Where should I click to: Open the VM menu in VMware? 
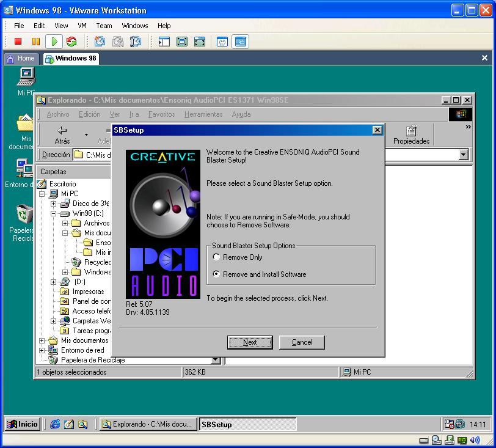click(x=82, y=26)
